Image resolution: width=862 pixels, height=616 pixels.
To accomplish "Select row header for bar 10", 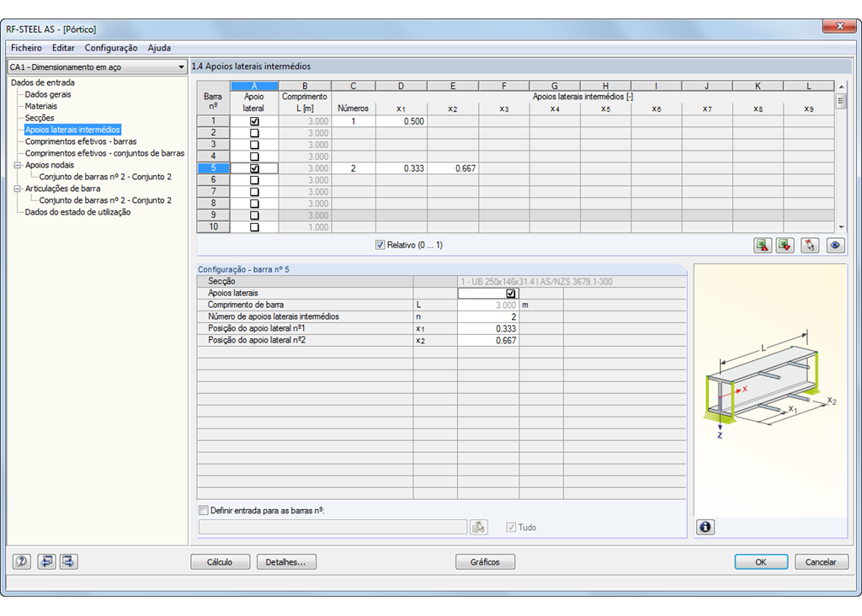I will coord(213,227).
